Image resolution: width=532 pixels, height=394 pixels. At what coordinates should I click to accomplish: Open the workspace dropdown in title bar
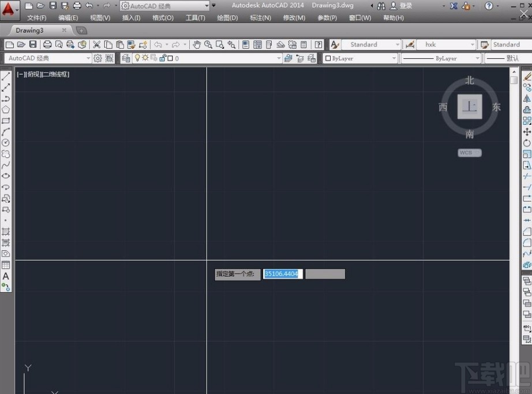pyautogui.click(x=207, y=6)
